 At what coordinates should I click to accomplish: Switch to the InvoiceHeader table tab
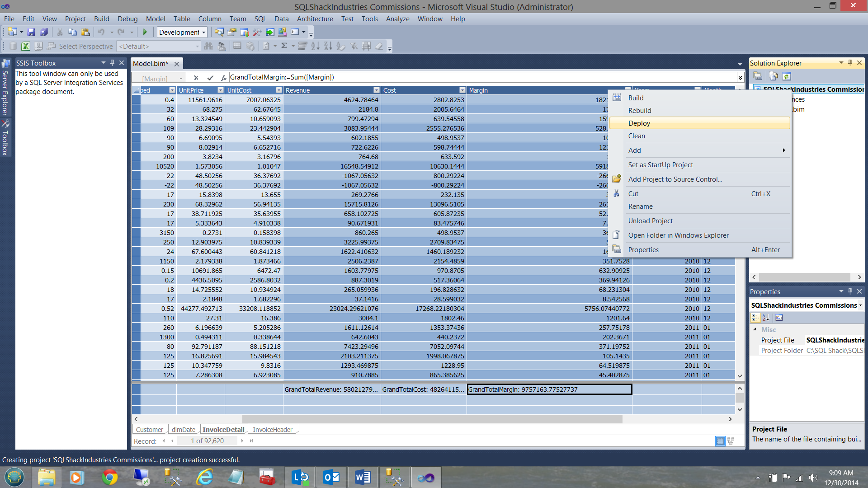tap(272, 430)
